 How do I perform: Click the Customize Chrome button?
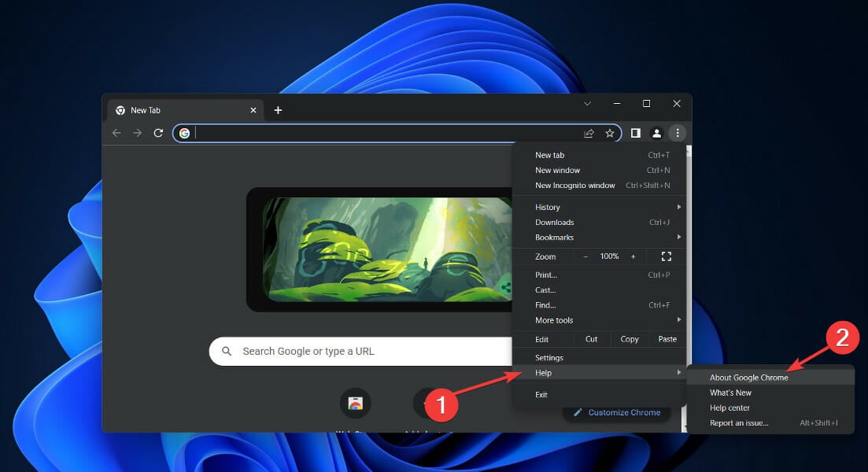(x=616, y=412)
